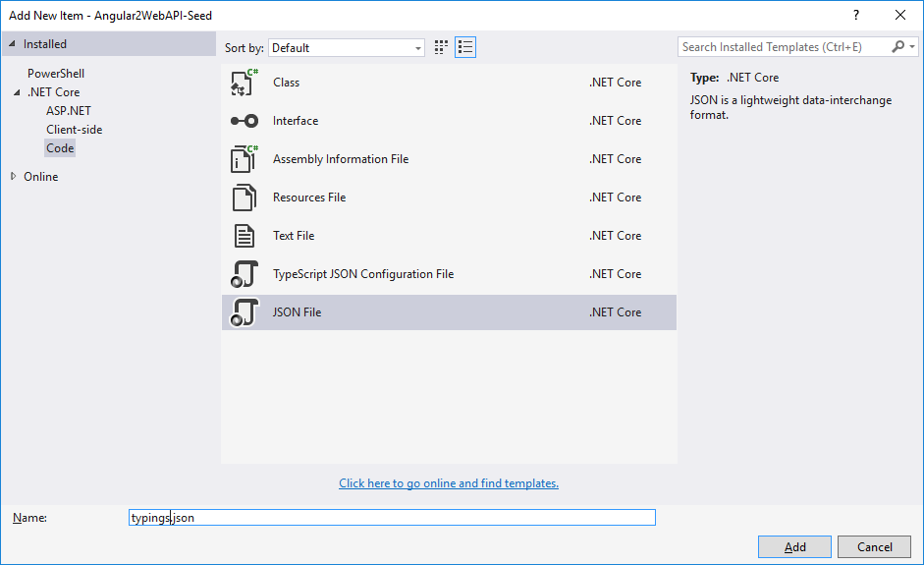The image size is (924, 565).
Task: Select the JSON File name
Action: pos(297,312)
